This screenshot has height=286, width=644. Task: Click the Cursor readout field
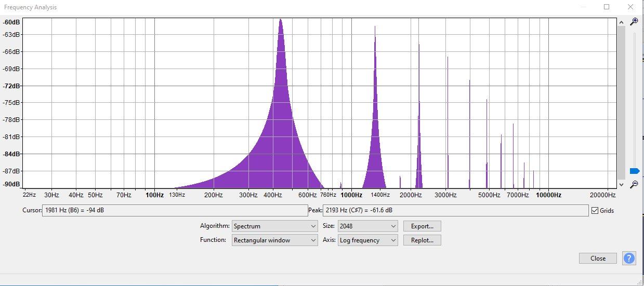[175, 210]
